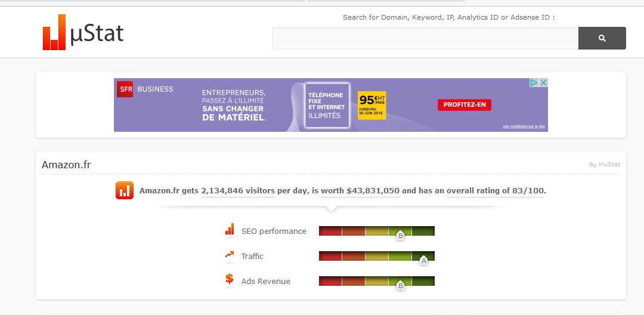Click the Amazon.fr heading
The width and height of the screenshot is (644, 315).
pyautogui.click(x=66, y=165)
